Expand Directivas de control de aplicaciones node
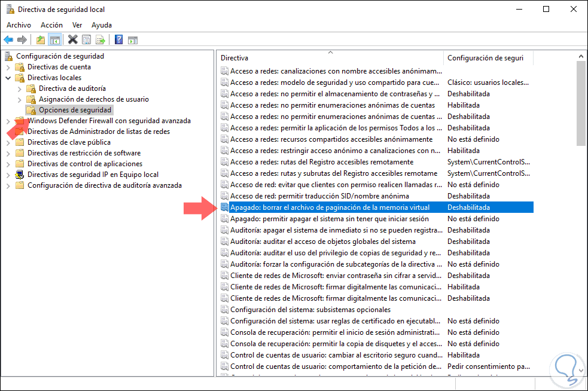 click(x=8, y=164)
